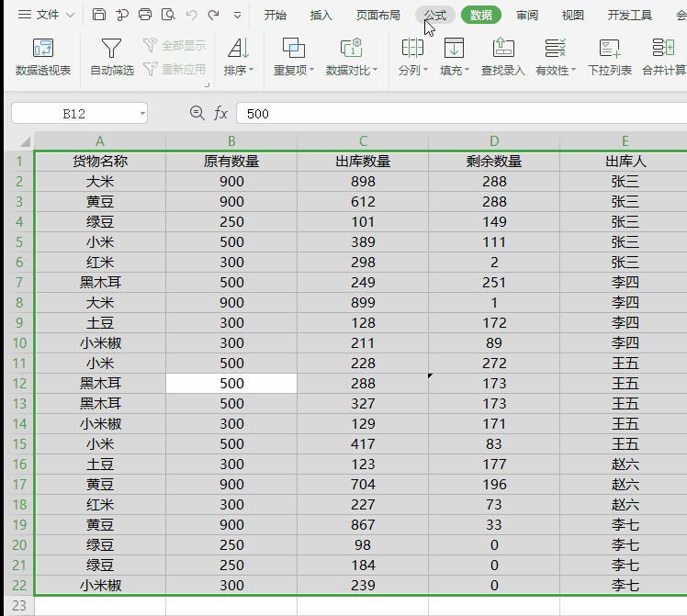Screen dimensions: 687x616
Task: Click the Save icon in quick toolbar
Action: pyautogui.click(x=99, y=15)
